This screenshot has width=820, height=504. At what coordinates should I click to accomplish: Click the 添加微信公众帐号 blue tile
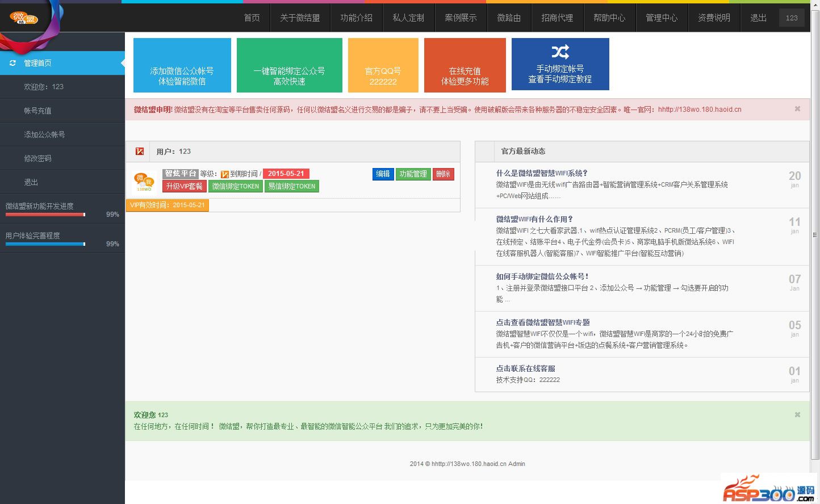(182, 65)
